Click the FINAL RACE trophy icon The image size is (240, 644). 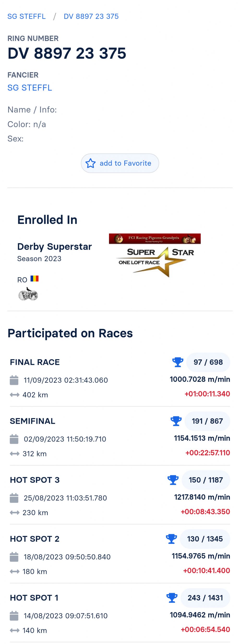pyautogui.click(x=178, y=362)
